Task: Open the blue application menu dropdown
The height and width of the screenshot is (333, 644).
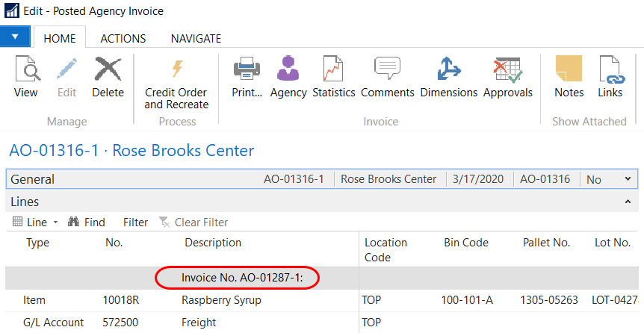Action: pos(15,37)
